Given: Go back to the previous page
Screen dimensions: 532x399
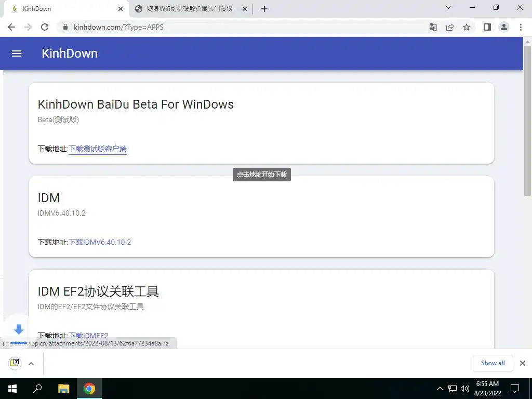Looking at the screenshot, I should click(11, 27).
